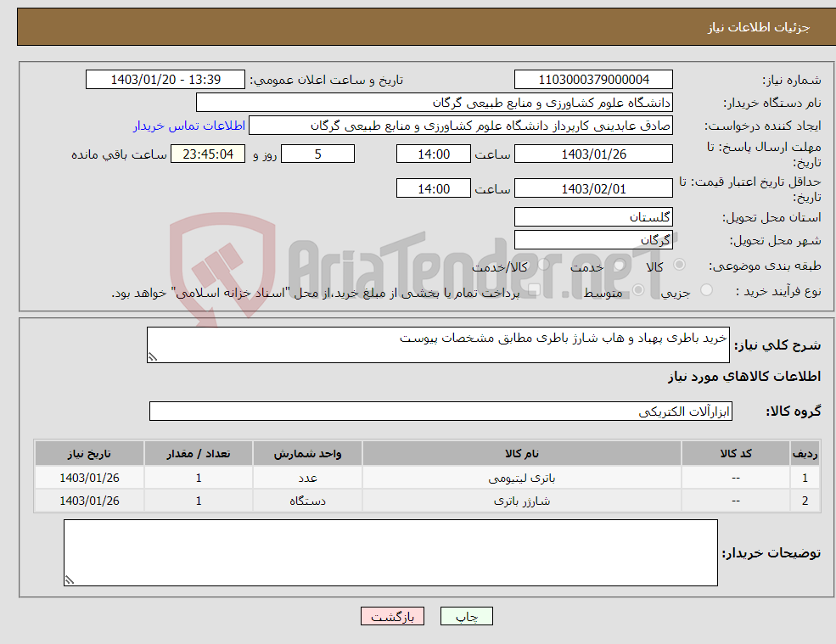Select the متوسط purchase type radio
This screenshot has height=644, width=836.
coord(638,290)
